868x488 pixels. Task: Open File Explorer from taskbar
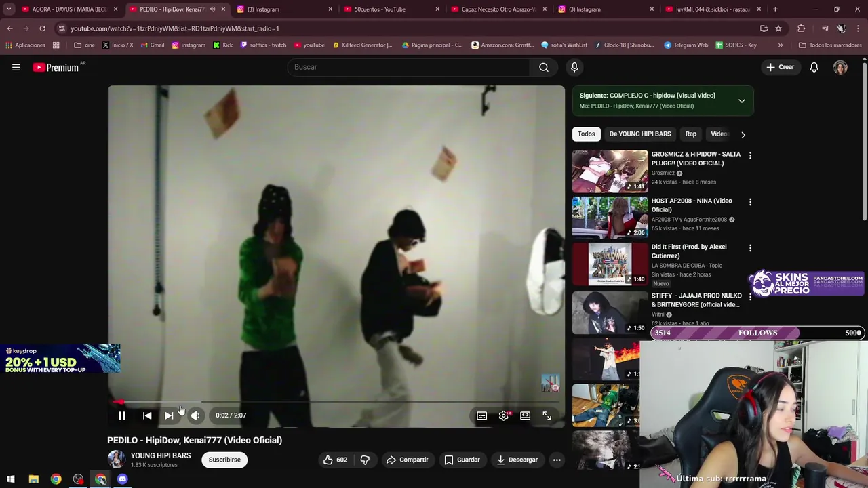click(33, 479)
